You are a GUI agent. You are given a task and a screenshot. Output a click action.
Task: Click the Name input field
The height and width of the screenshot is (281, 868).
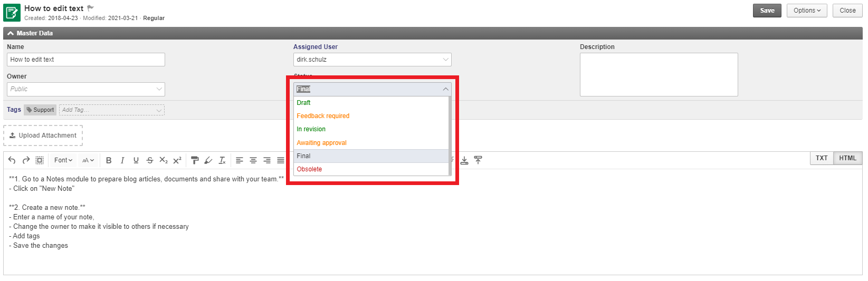86,60
